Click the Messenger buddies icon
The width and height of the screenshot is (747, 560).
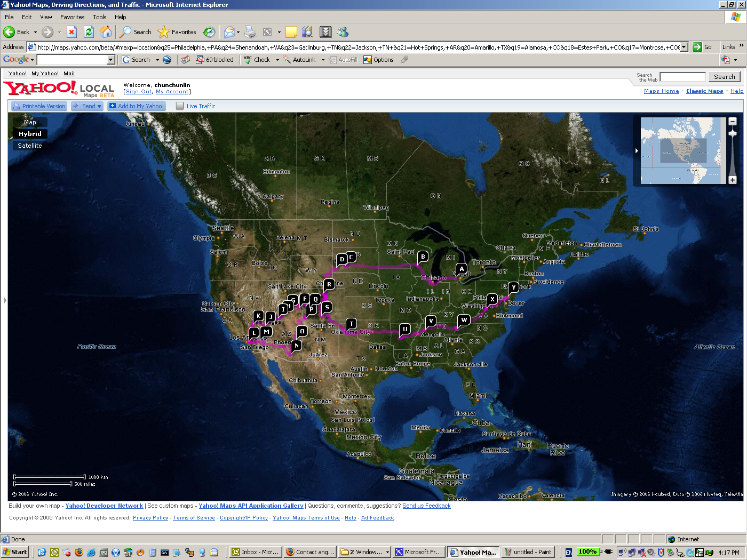[343, 32]
